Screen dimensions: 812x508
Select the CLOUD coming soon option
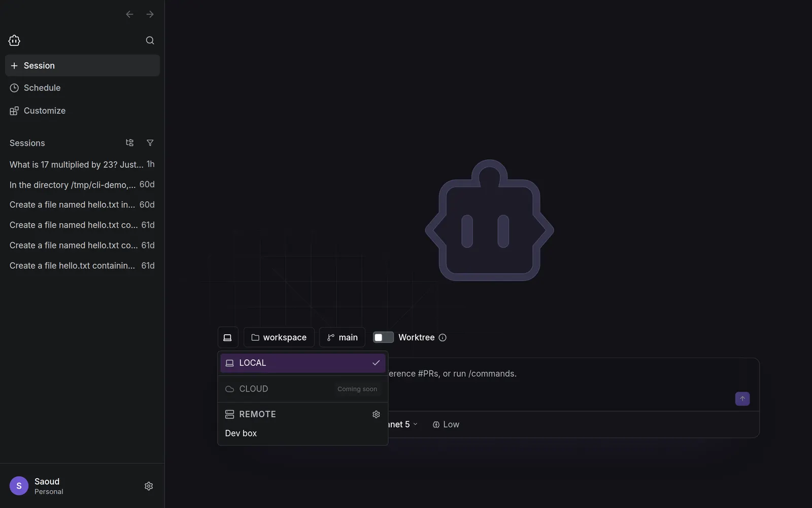pyautogui.click(x=303, y=389)
